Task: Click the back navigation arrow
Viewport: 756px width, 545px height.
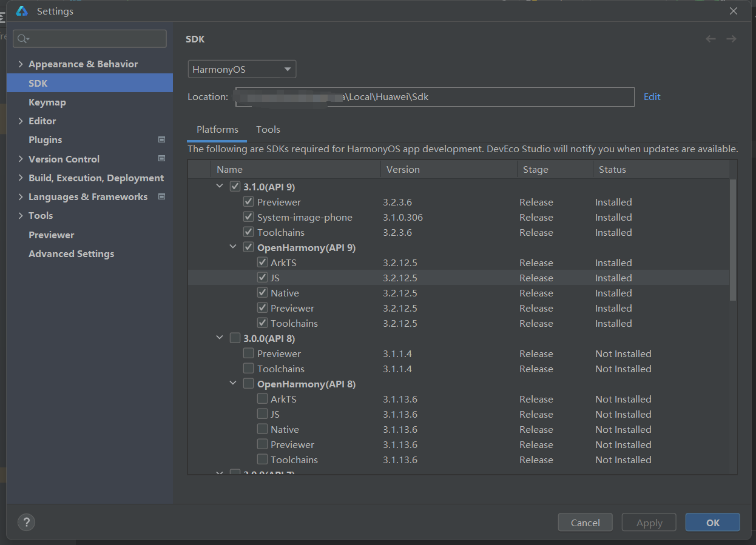Action: (x=710, y=39)
